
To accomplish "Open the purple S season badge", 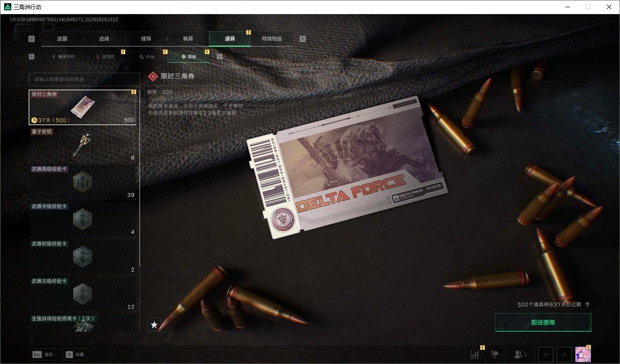I will coord(583,354).
